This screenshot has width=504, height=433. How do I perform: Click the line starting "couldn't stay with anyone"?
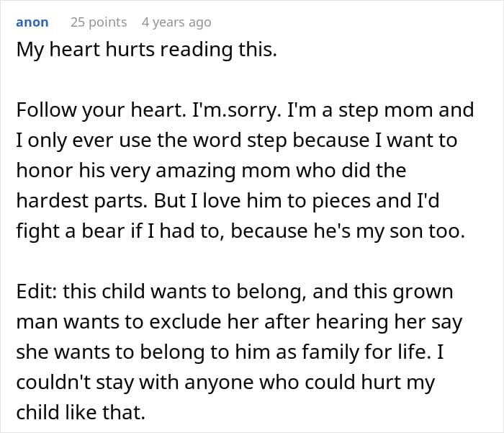[225, 383]
